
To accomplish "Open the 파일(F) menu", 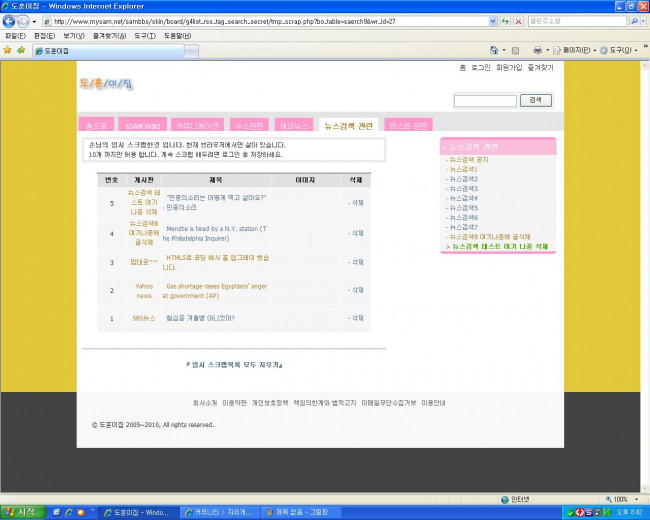I will [x=15, y=36].
